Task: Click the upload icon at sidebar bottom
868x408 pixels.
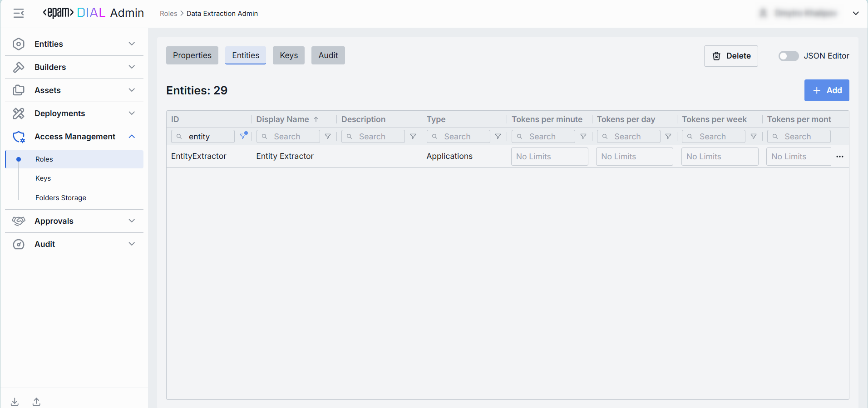Action: (37, 402)
